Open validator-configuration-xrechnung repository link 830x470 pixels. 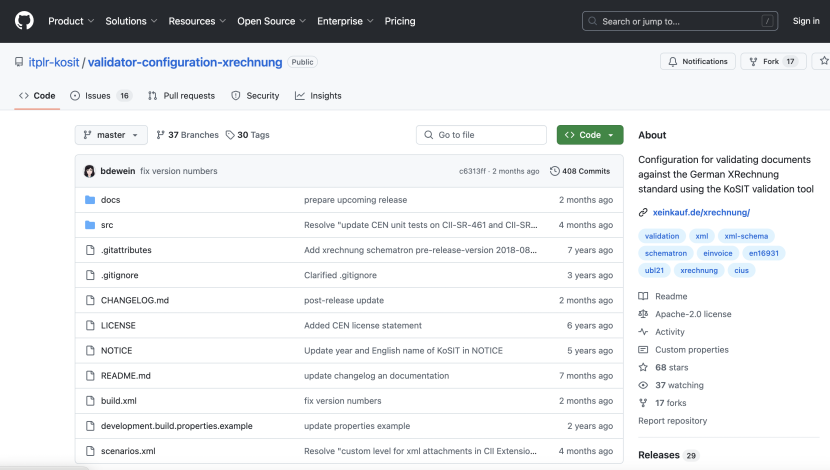185,62
